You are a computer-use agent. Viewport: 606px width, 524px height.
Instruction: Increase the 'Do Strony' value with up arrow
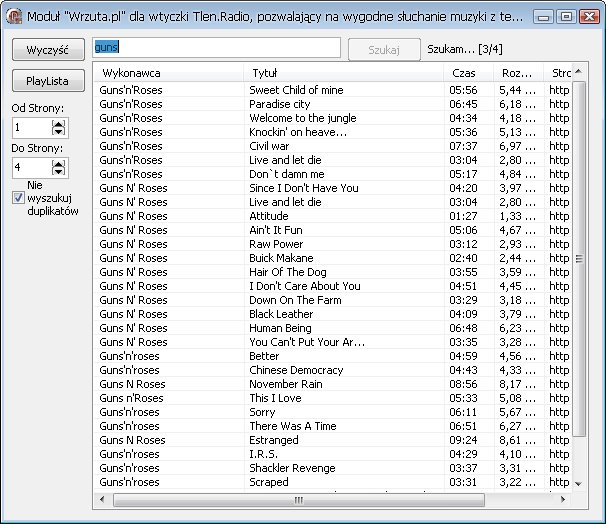click(58, 162)
